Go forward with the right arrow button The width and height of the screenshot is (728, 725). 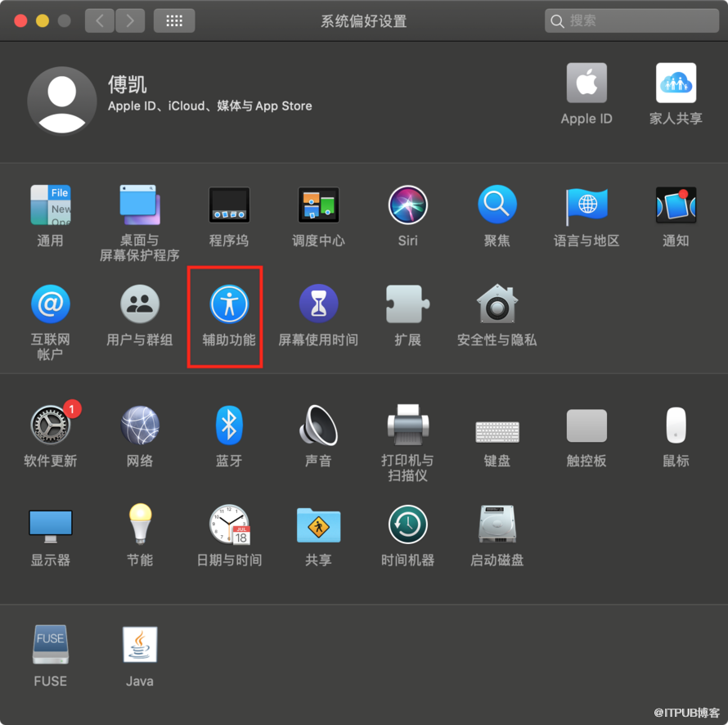click(x=130, y=20)
